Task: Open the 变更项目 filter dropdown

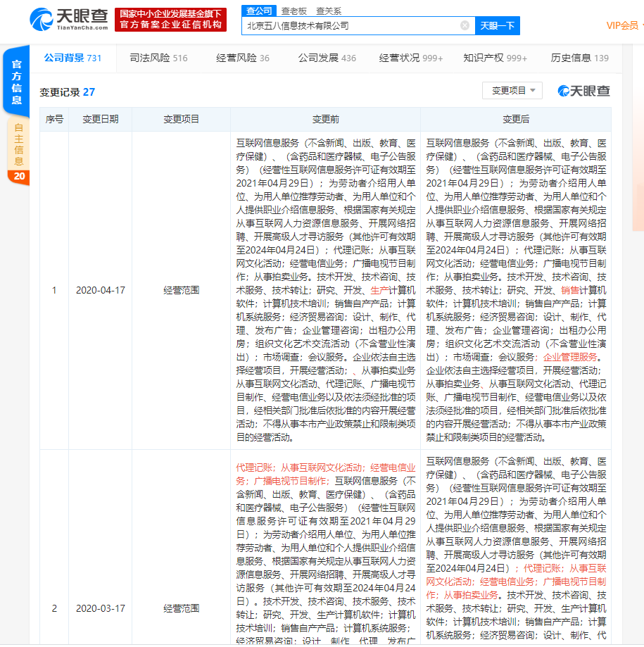Action: [512, 91]
